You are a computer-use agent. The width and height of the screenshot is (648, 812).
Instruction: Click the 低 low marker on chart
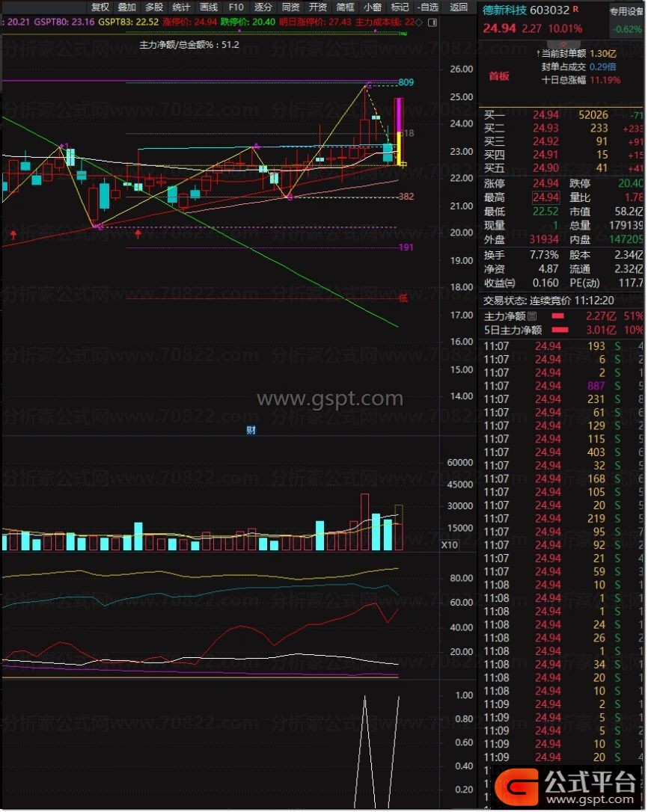pyautogui.click(x=403, y=298)
